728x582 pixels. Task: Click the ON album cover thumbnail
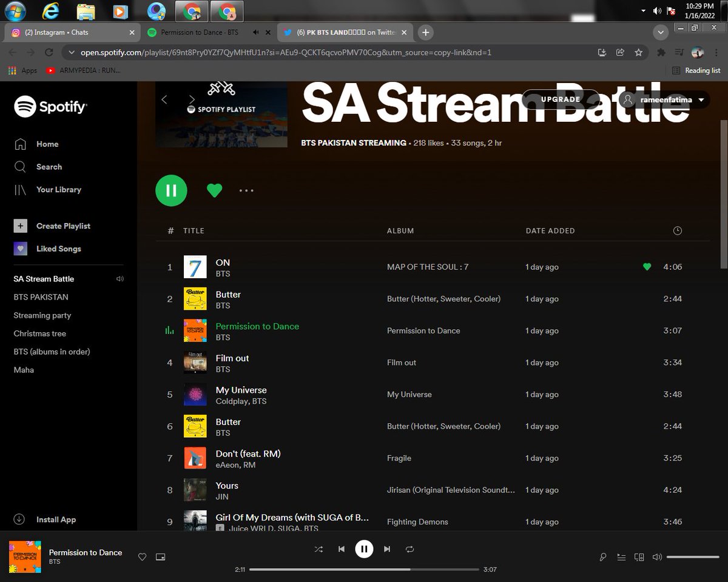pos(195,267)
